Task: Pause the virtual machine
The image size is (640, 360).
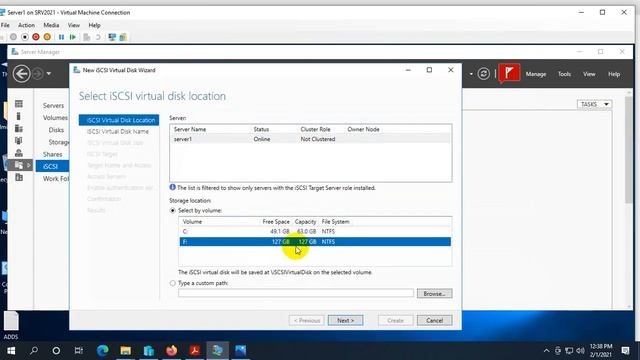Action: (x=61, y=37)
